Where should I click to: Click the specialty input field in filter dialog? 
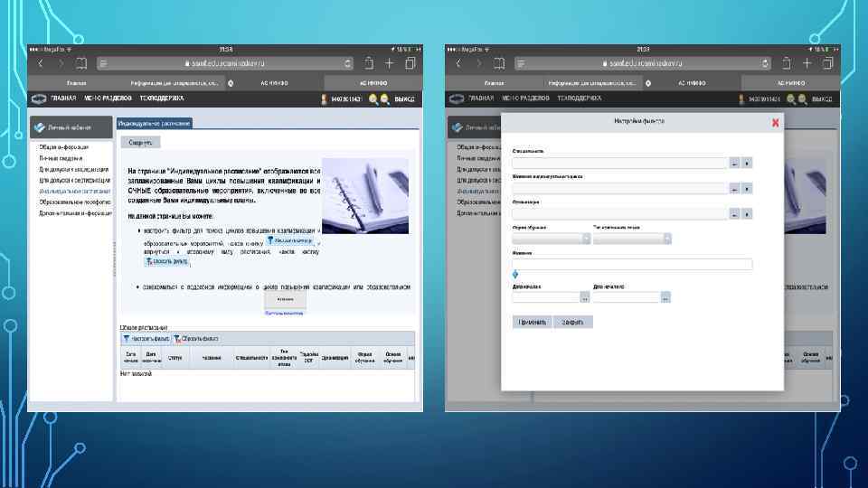click(x=620, y=164)
